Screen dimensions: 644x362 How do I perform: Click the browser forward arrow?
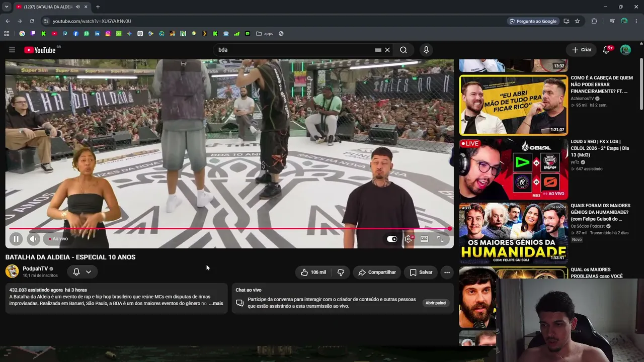pos(20,21)
